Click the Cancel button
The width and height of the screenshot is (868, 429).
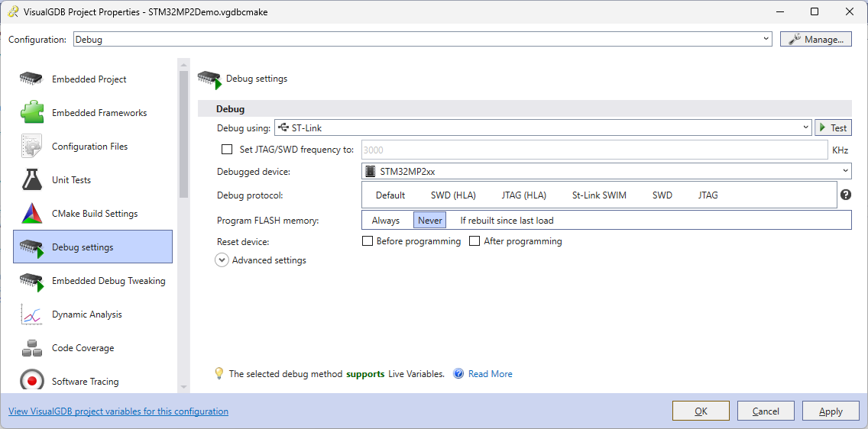pyautogui.click(x=766, y=411)
